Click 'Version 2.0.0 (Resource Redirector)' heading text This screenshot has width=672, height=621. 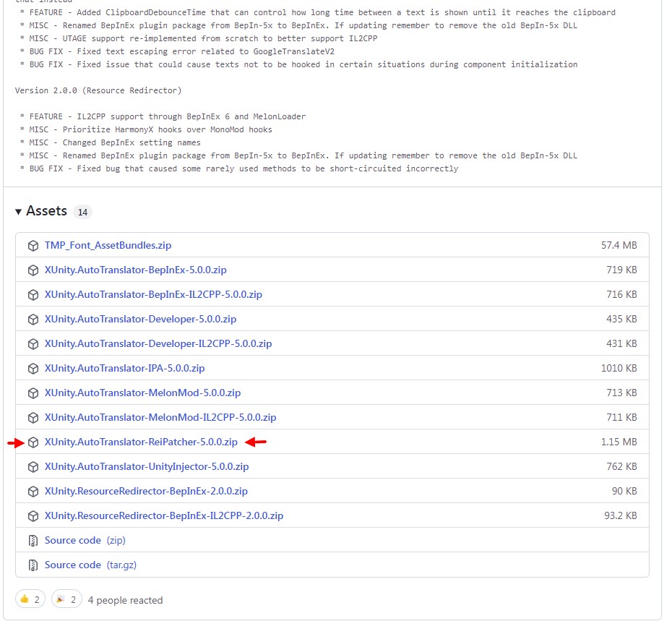(98, 90)
